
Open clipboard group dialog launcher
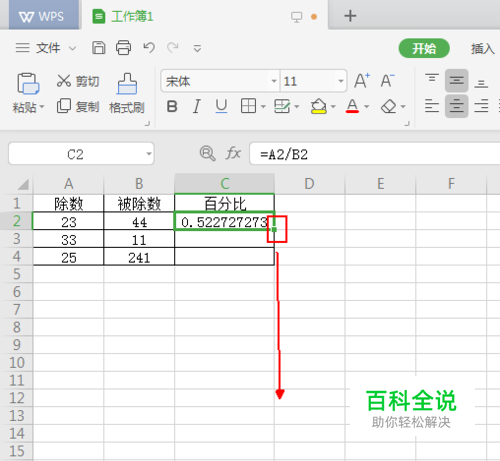coord(147,124)
